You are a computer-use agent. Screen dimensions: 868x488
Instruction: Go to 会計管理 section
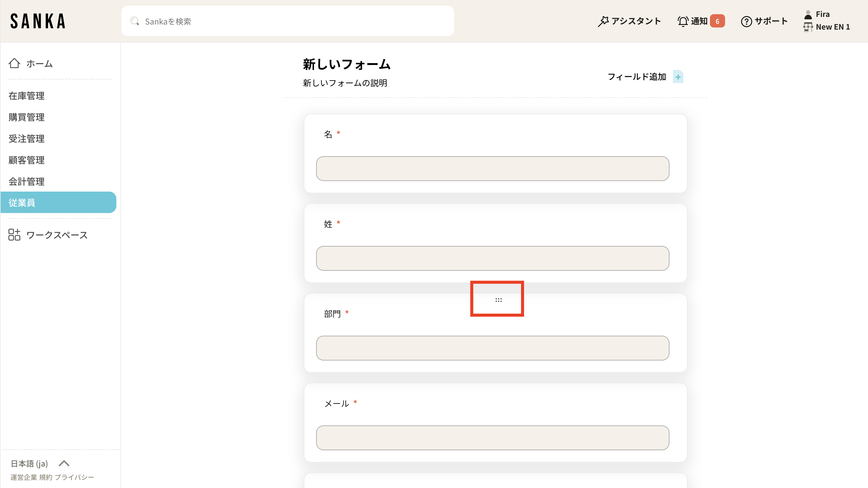(x=27, y=182)
